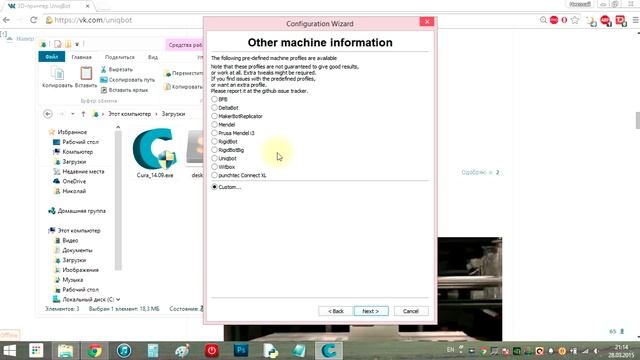
Task: Bookmark the page with the star icon
Action: 575,20
